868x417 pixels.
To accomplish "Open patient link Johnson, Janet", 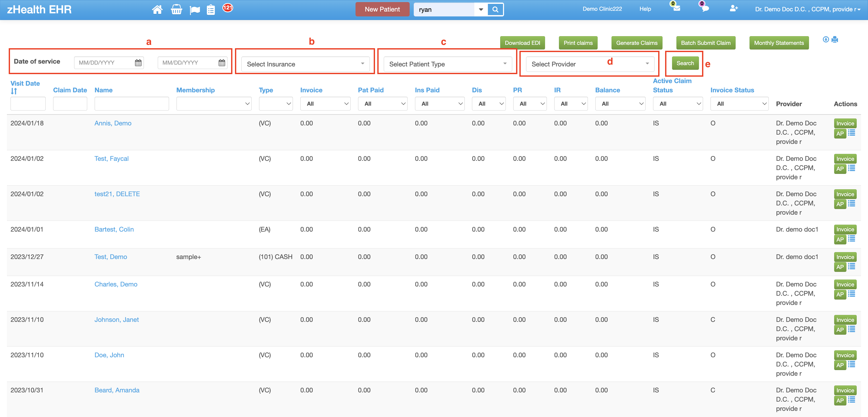I will pos(117,320).
